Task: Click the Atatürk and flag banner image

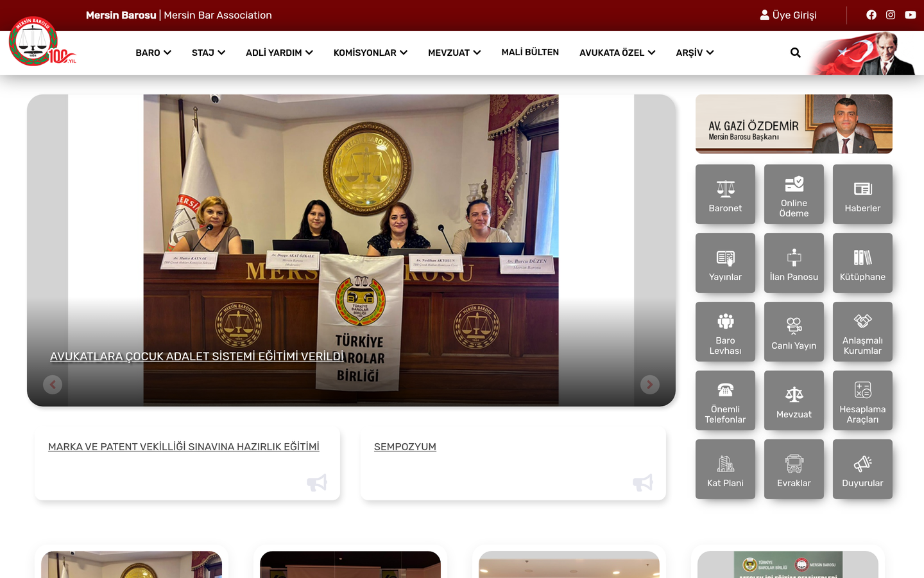Action: [861, 54]
